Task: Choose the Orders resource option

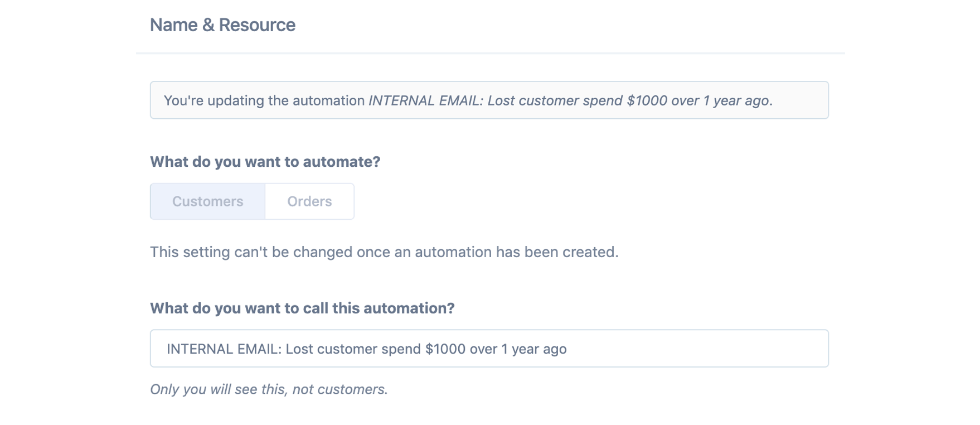Action: pos(309,201)
